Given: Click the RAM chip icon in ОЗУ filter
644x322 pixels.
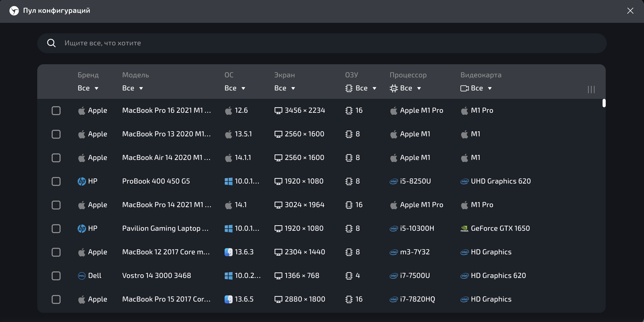Looking at the screenshot, I should 349,88.
